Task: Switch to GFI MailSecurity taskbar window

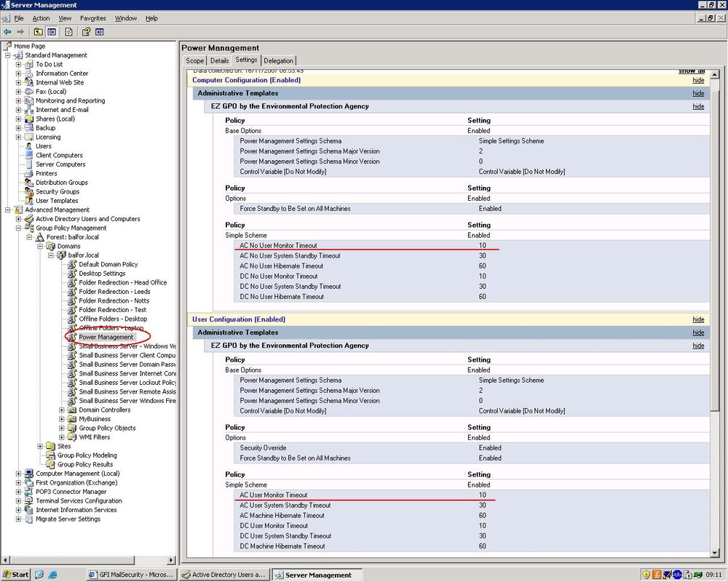Action: pyautogui.click(x=131, y=575)
